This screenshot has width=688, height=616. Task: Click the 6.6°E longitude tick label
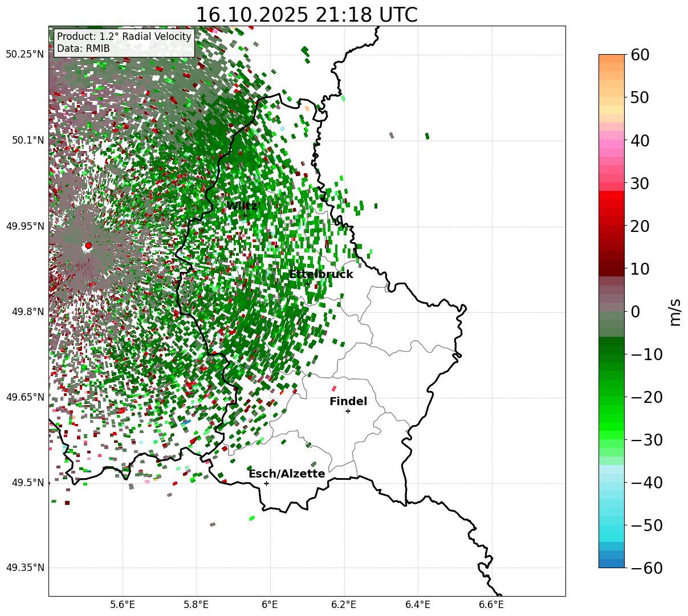click(491, 605)
